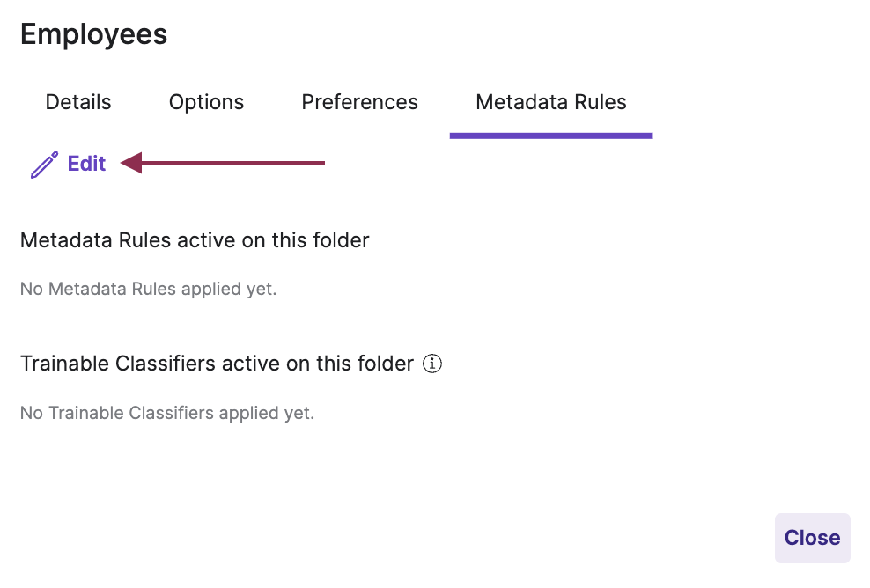This screenshot has height=588, width=870.
Task: Select the No Metadata Rules applied text
Action: [x=148, y=289]
